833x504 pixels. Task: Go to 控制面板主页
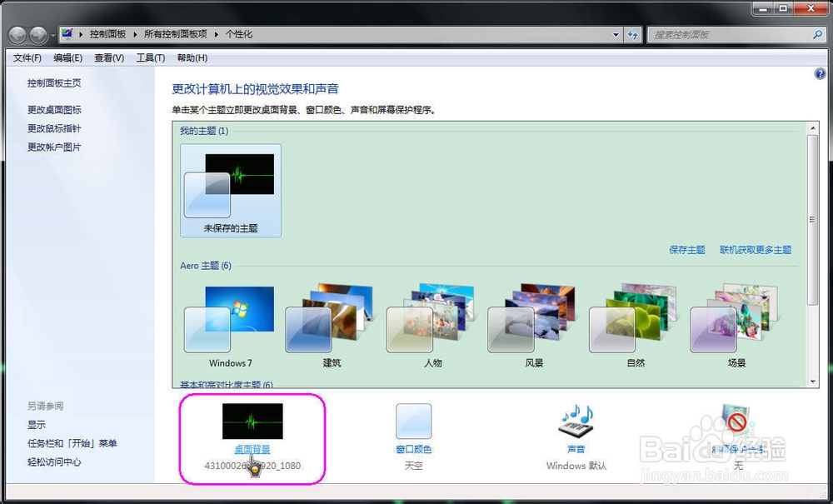(x=54, y=82)
